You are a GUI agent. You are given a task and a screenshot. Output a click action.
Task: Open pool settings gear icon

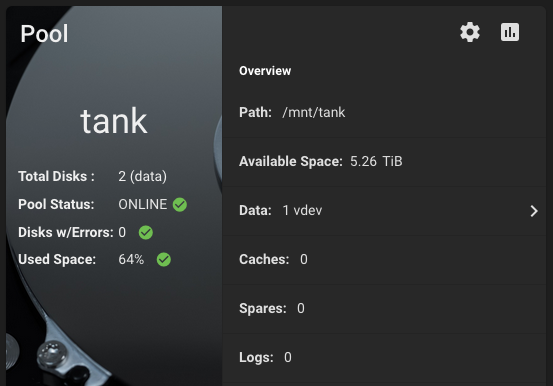470,32
